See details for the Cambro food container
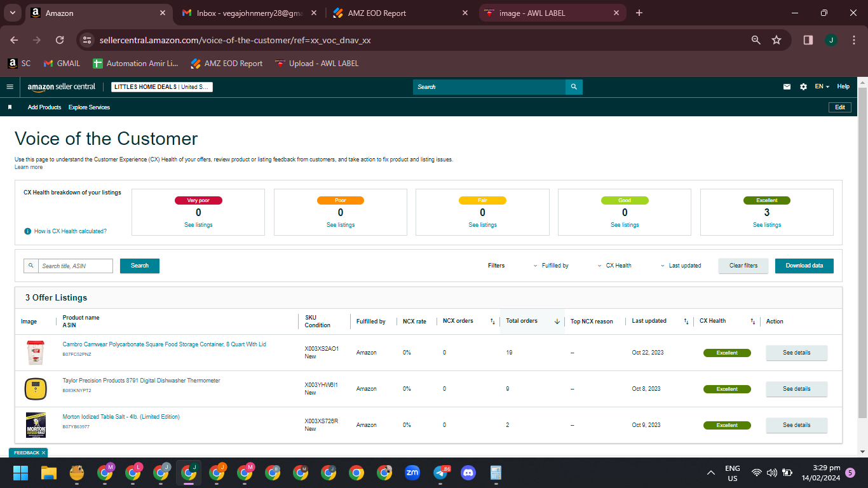Viewport: 868px width, 488px height. click(x=797, y=353)
